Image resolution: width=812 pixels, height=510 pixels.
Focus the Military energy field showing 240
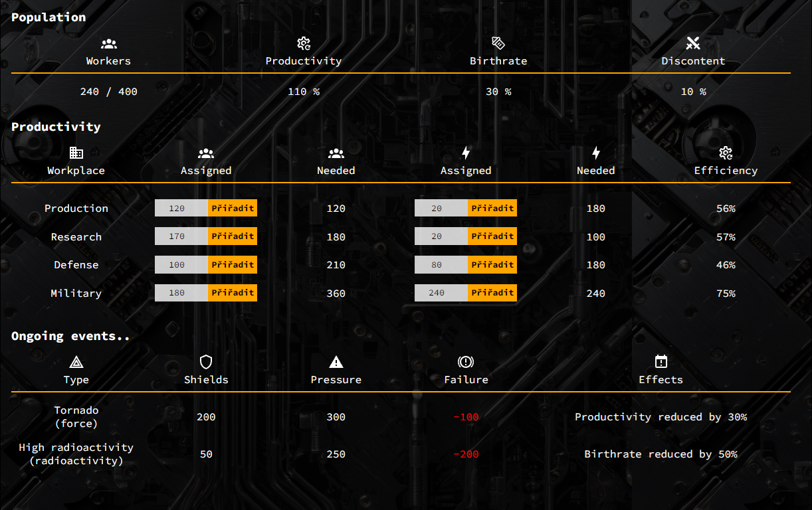pos(441,293)
